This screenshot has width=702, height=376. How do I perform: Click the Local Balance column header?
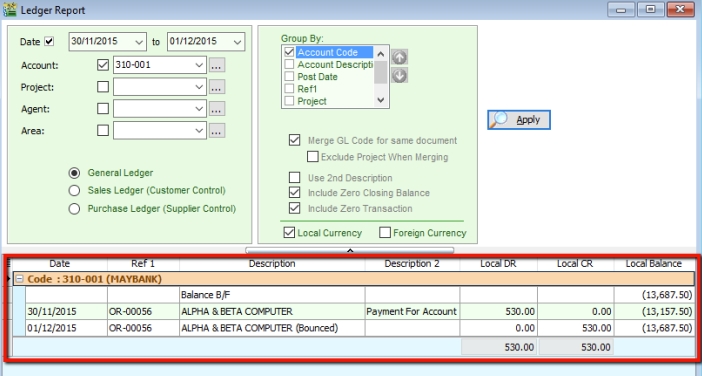pyautogui.click(x=654, y=264)
